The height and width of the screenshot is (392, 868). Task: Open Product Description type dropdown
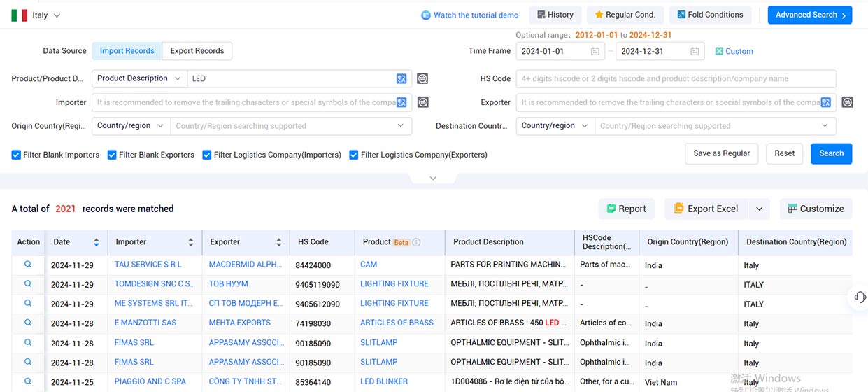139,78
